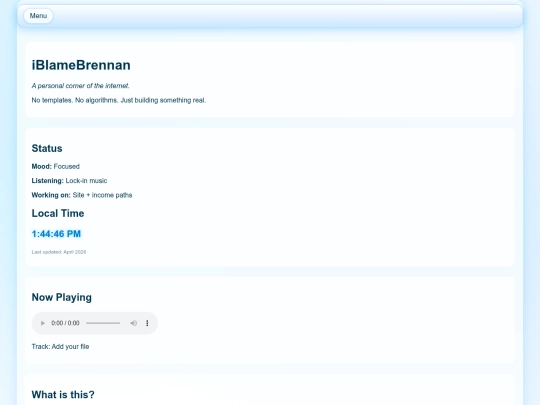
Task: Select the Local Time heading
Action: point(58,214)
